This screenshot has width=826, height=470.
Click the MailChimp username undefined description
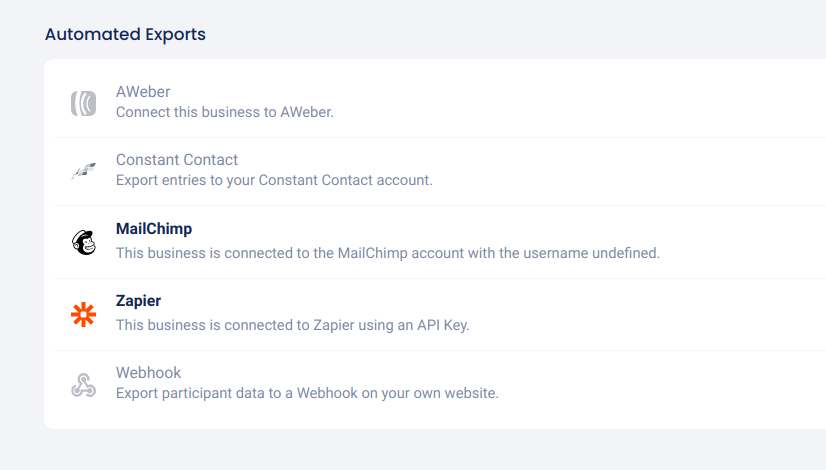coord(387,253)
